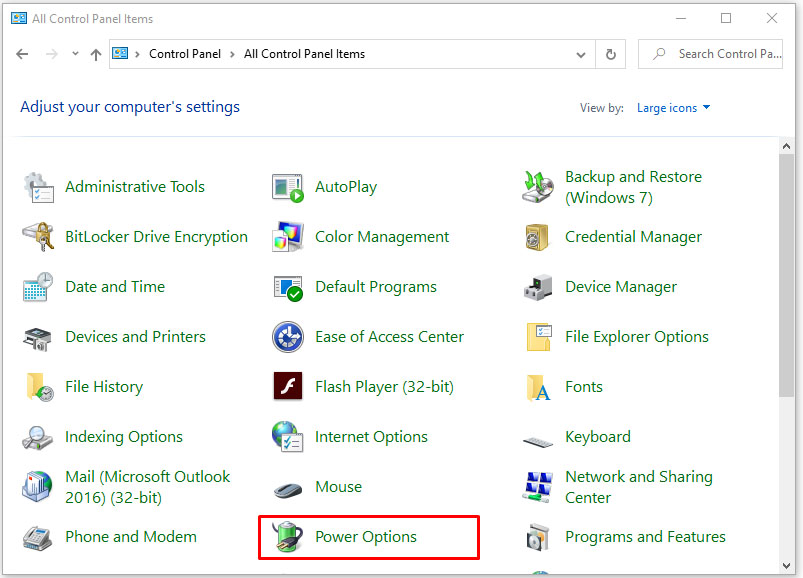
Task: Open the Administrative Tools link
Action: pyautogui.click(x=134, y=187)
